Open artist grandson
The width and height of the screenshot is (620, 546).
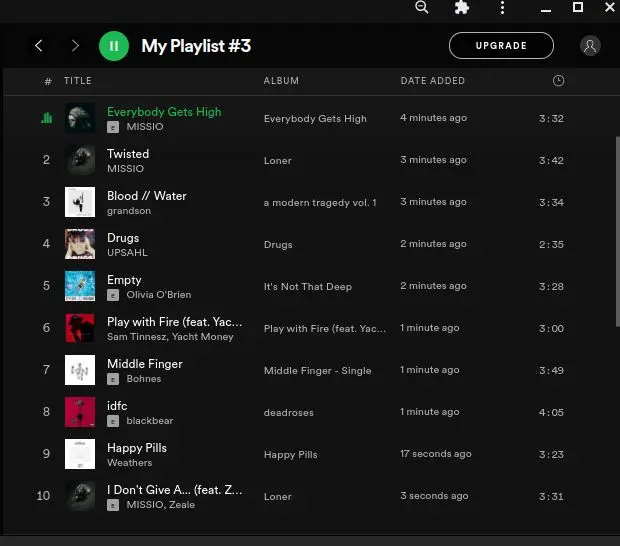pyautogui.click(x=129, y=211)
